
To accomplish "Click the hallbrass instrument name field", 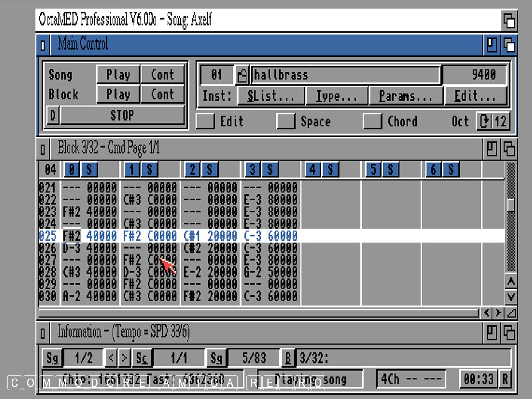I will (x=345, y=75).
